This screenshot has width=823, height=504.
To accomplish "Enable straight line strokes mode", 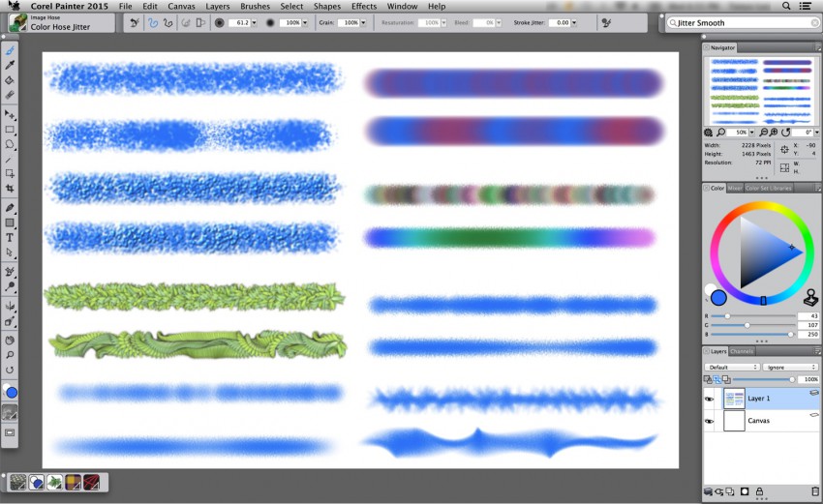I will 168,22.
